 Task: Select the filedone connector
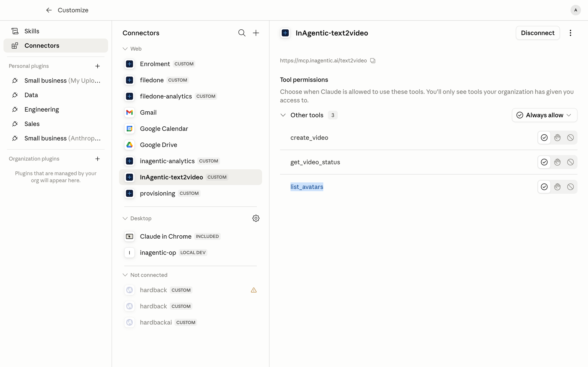(x=190, y=80)
